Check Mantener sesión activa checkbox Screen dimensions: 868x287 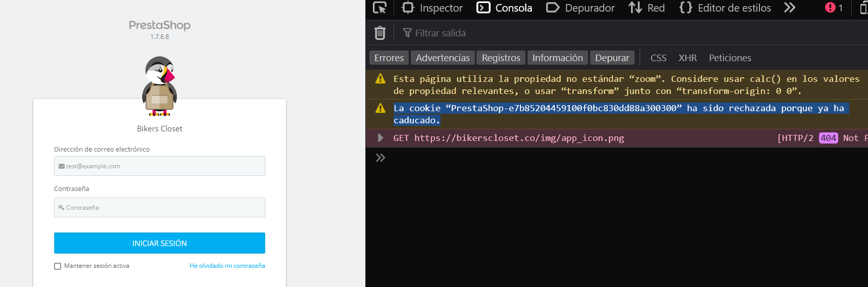(x=58, y=266)
